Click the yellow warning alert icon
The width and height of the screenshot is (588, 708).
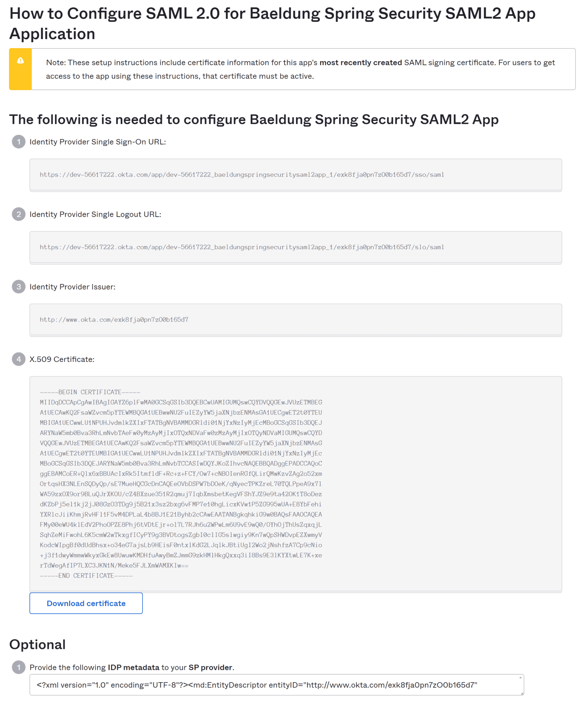(x=20, y=61)
